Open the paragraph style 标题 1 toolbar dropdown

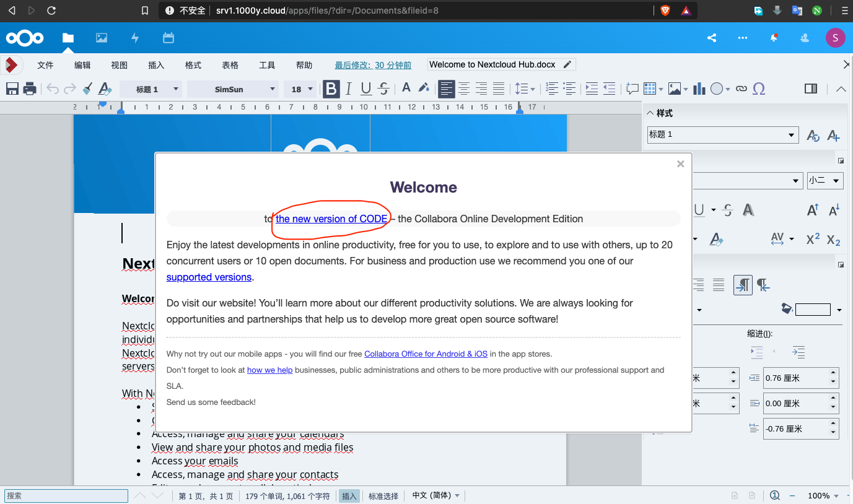(x=151, y=89)
